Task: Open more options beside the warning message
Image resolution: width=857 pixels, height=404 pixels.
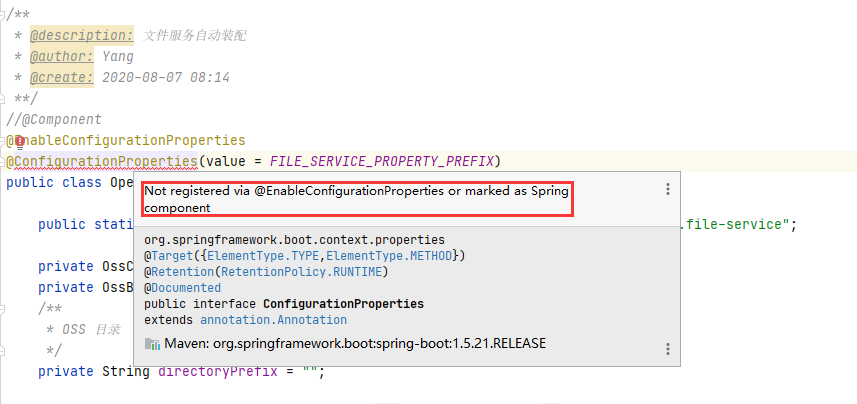Action: pos(668,189)
